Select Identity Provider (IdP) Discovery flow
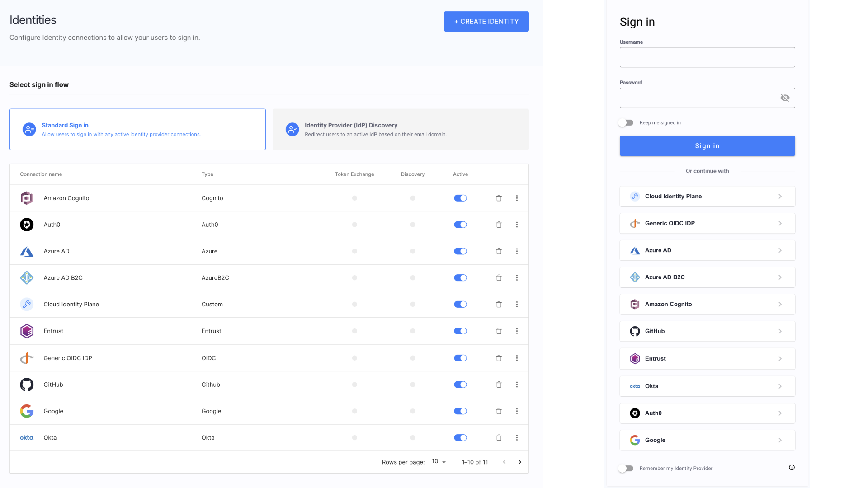 coord(401,129)
